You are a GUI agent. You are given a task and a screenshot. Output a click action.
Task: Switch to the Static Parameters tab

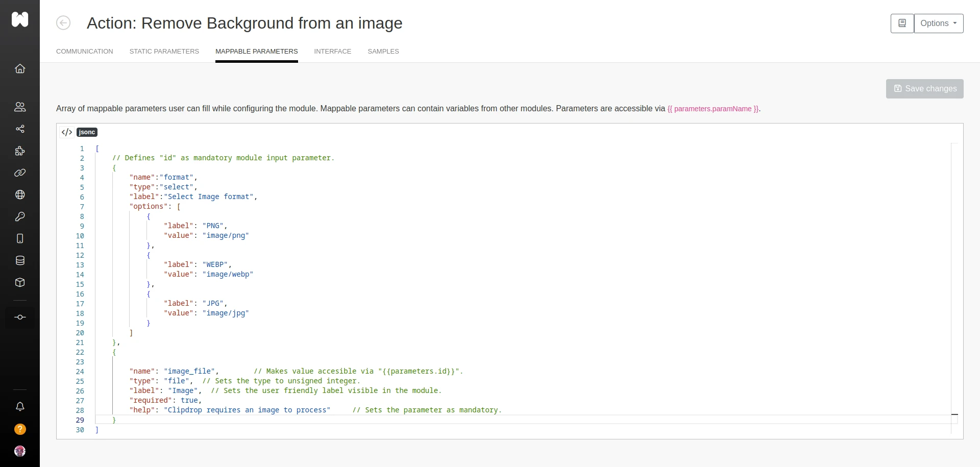click(164, 52)
